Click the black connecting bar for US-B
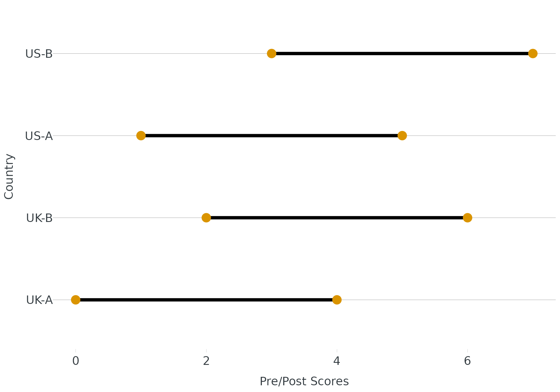The width and height of the screenshot is (560, 392). [402, 54]
